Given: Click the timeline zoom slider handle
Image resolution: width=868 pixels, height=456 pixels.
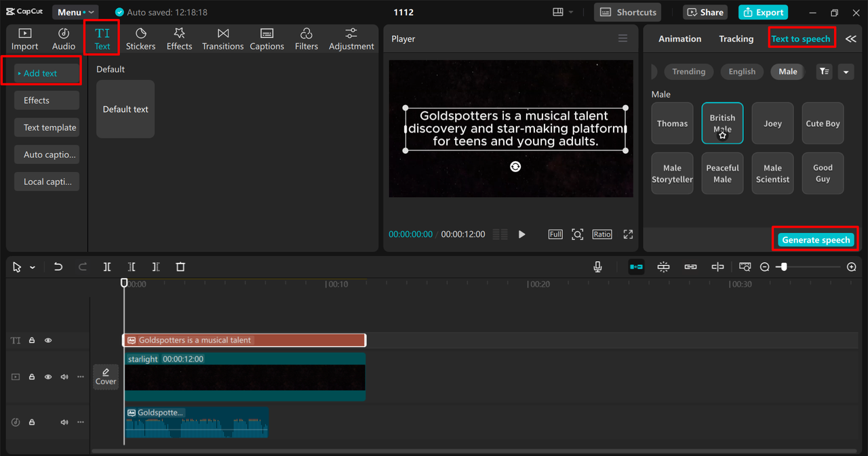Looking at the screenshot, I should point(784,267).
